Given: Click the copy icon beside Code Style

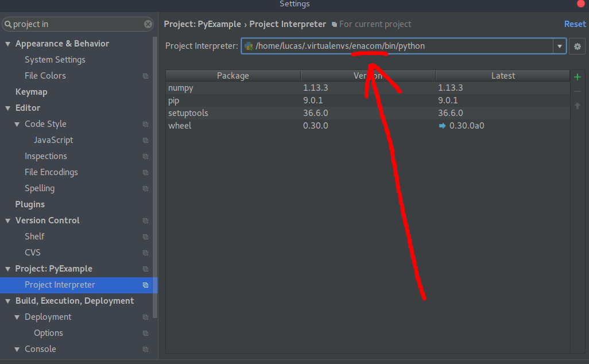Looking at the screenshot, I should [145, 124].
